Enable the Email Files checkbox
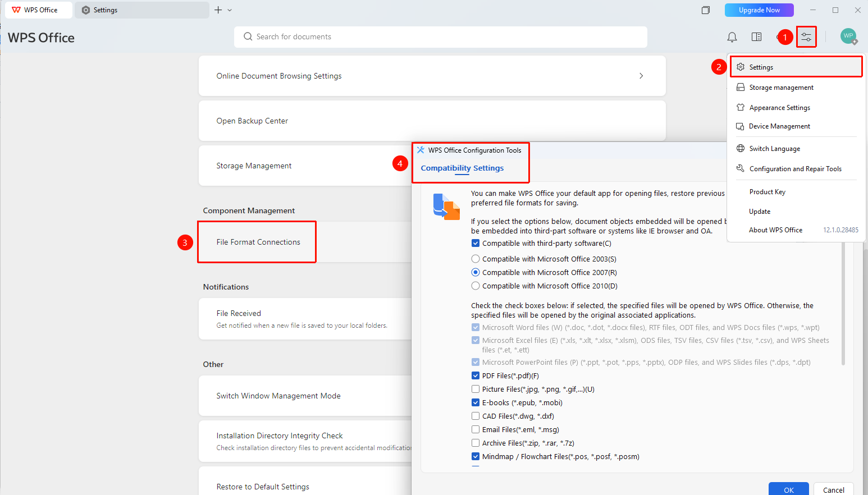 (x=476, y=430)
